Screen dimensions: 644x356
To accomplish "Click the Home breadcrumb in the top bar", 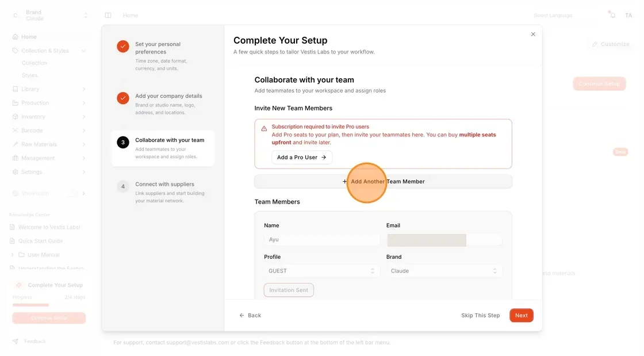I will [131, 16].
